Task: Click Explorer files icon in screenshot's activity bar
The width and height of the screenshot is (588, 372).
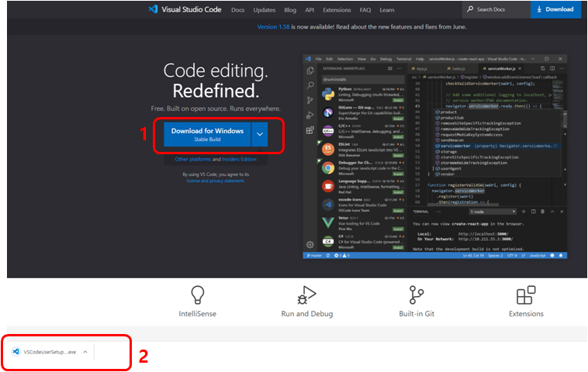Action: tap(310, 71)
